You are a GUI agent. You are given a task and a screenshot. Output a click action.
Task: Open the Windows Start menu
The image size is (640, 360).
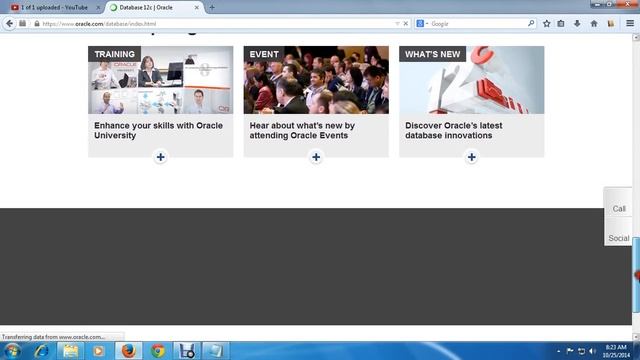point(12,351)
